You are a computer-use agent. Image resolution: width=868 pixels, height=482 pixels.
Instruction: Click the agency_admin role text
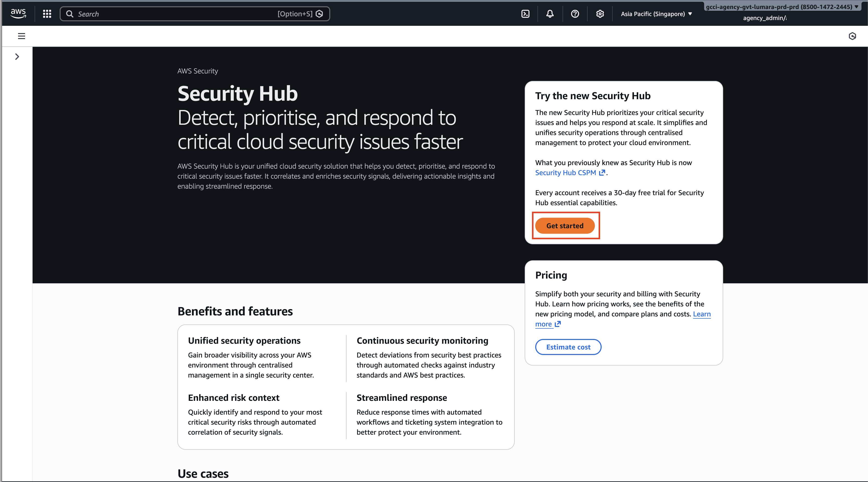click(x=765, y=18)
